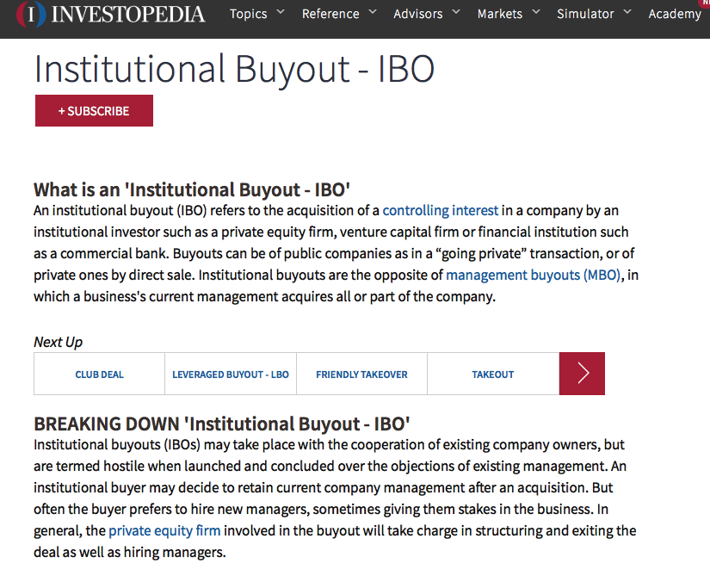The height and width of the screenshot is (588, 710).
Task: Select the FRIENDLY TAKEOVER card
Action: [x=361, y=374]
